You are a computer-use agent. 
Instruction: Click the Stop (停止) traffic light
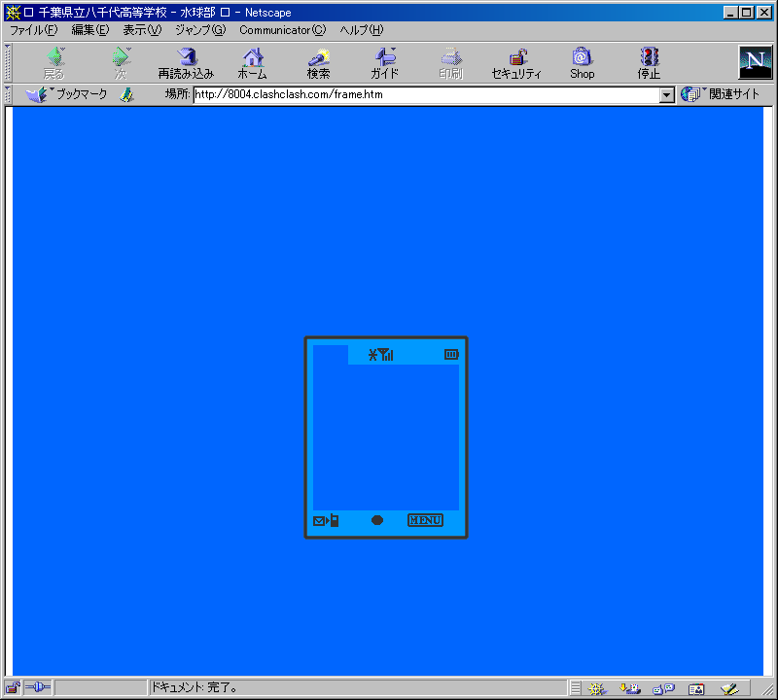[x=649, y=63]
